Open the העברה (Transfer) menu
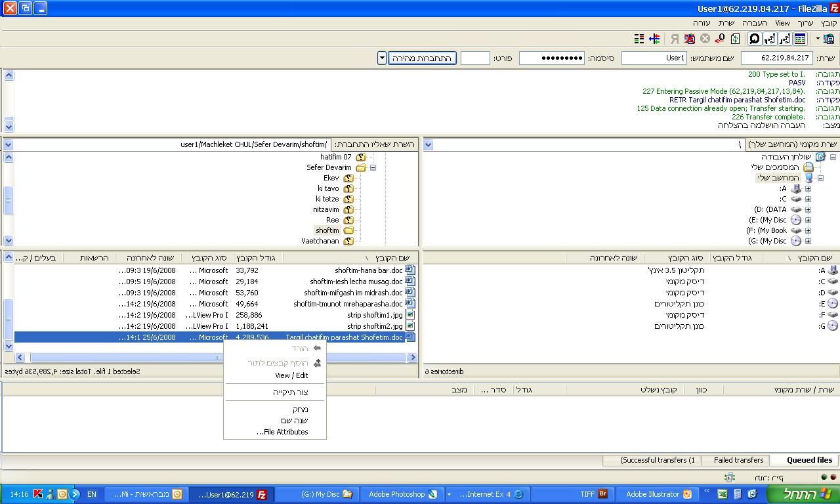840x504 pixels. tap(755, 23)
